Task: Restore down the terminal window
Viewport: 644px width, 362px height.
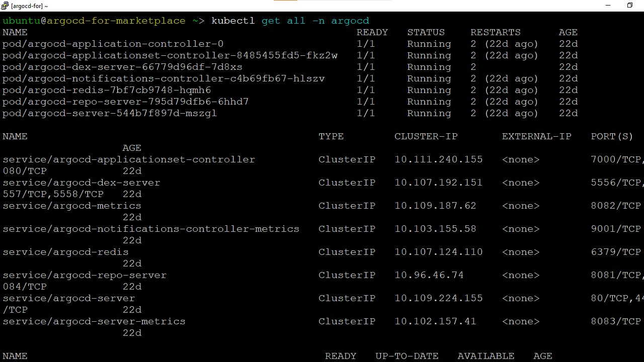Action: coord(630,6)
